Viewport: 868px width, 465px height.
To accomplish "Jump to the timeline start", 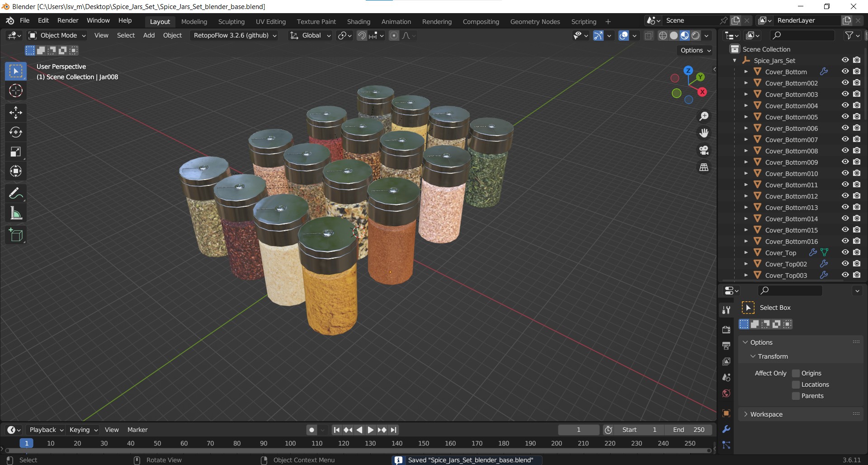I will pyautogui.click(x=336, y=430).
